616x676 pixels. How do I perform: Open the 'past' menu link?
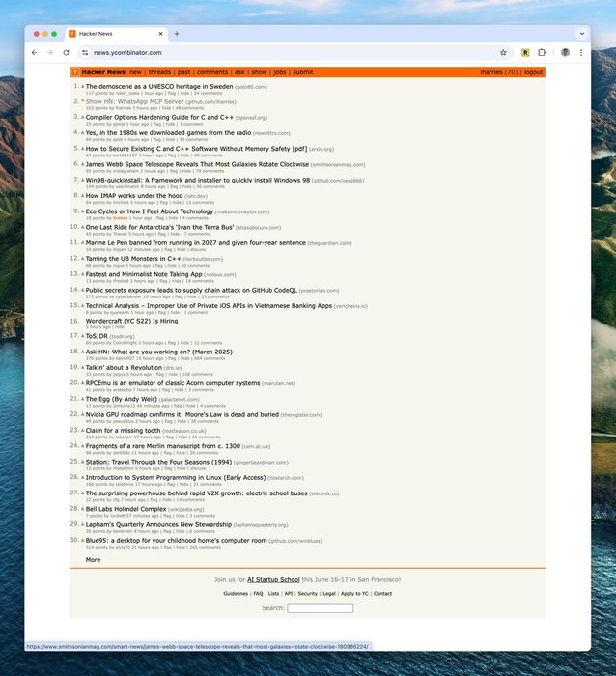tap(183, 72)
